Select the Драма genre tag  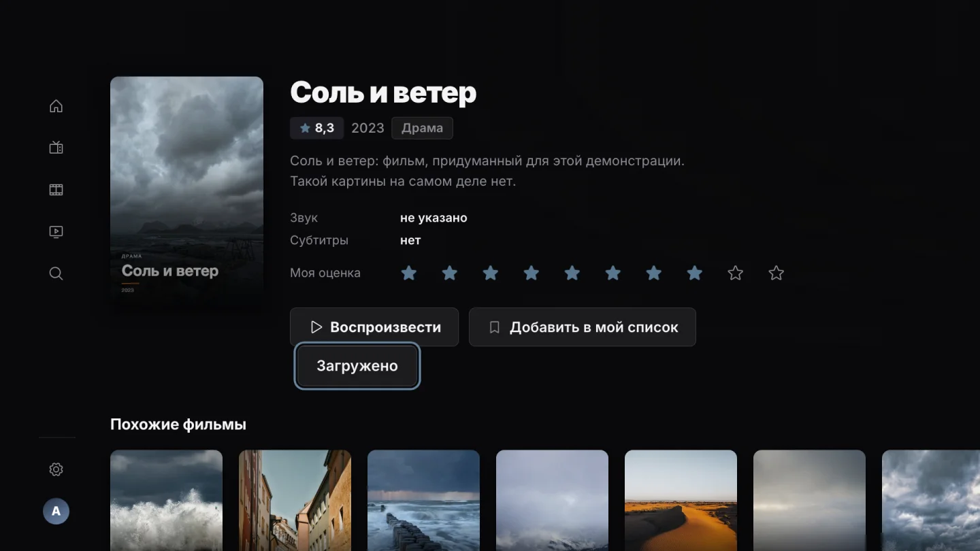tap(422, 128)
